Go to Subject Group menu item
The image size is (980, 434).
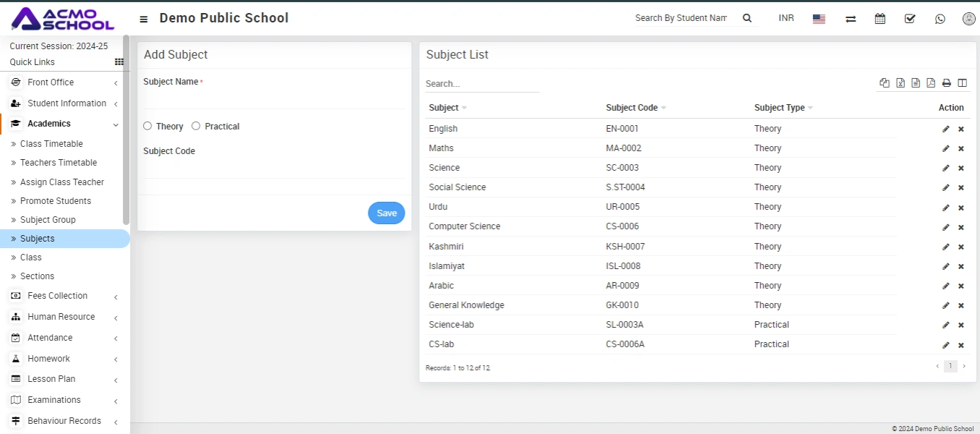48,220
